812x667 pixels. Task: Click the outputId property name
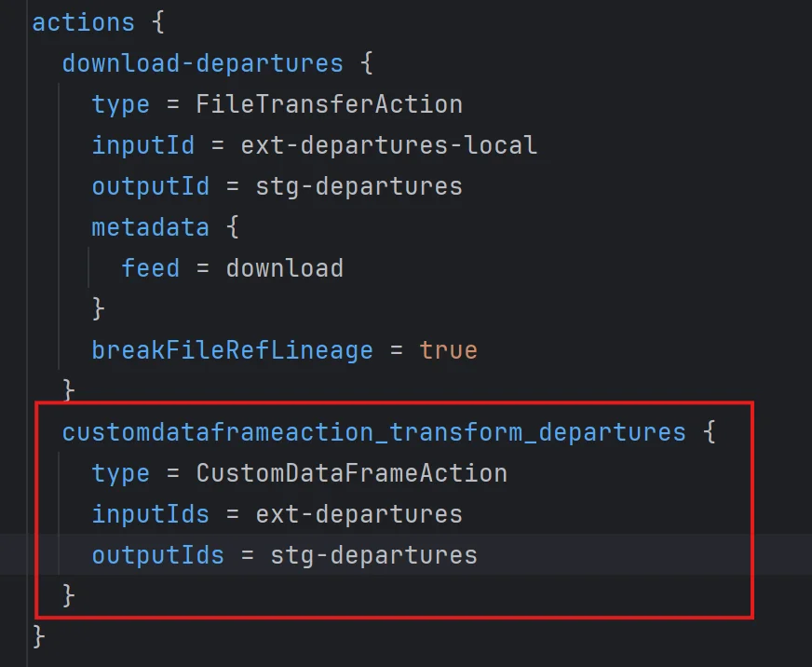tap(150, 185)
